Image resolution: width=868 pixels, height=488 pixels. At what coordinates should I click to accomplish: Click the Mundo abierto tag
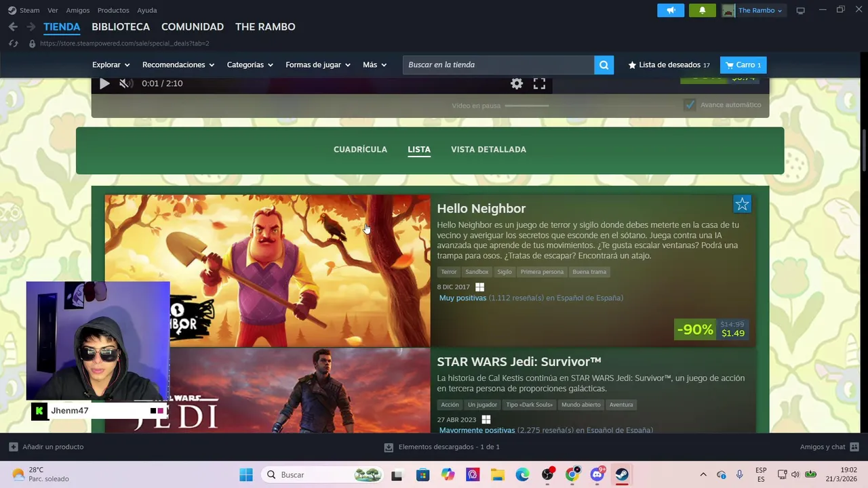click(x=581, y=405)
